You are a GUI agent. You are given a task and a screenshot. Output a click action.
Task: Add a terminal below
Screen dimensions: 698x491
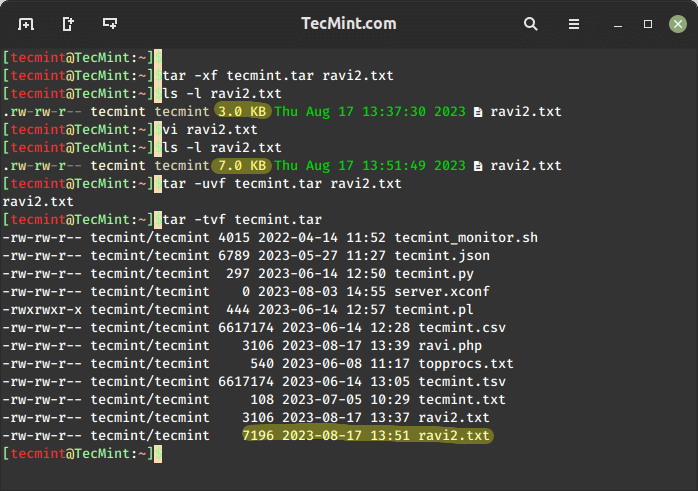coord(109,23)
